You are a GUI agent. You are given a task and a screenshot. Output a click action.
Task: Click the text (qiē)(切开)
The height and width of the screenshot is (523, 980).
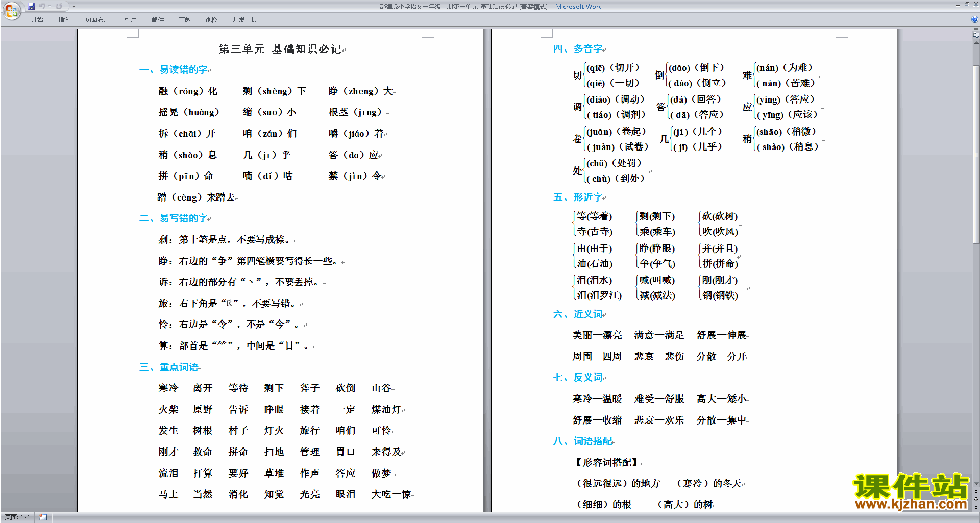[612, 68]
